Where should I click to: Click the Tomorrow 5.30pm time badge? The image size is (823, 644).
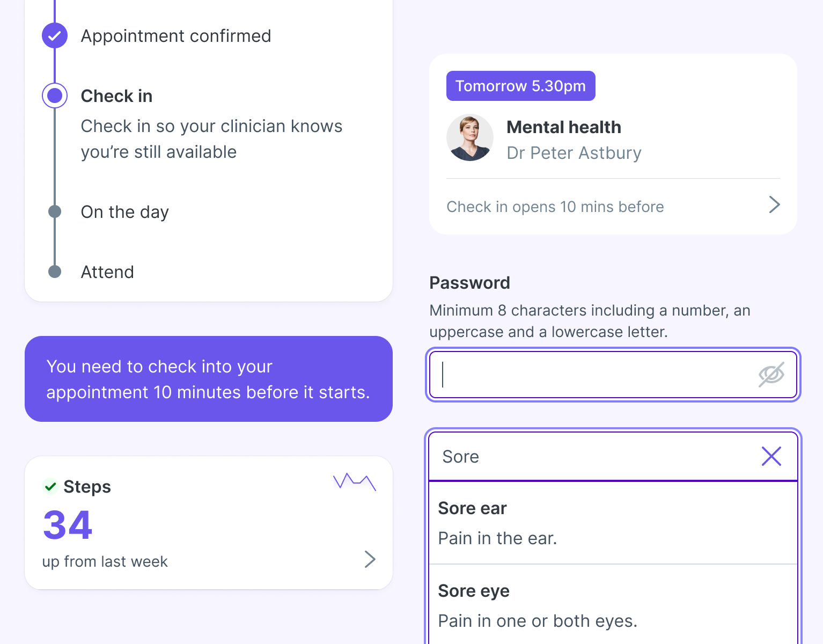520,86
